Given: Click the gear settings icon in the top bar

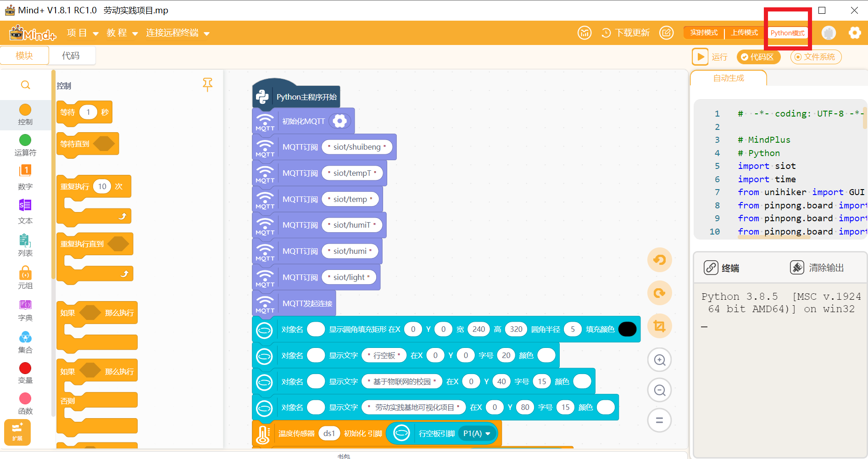Looking at the screenshot, I should 854,33.
